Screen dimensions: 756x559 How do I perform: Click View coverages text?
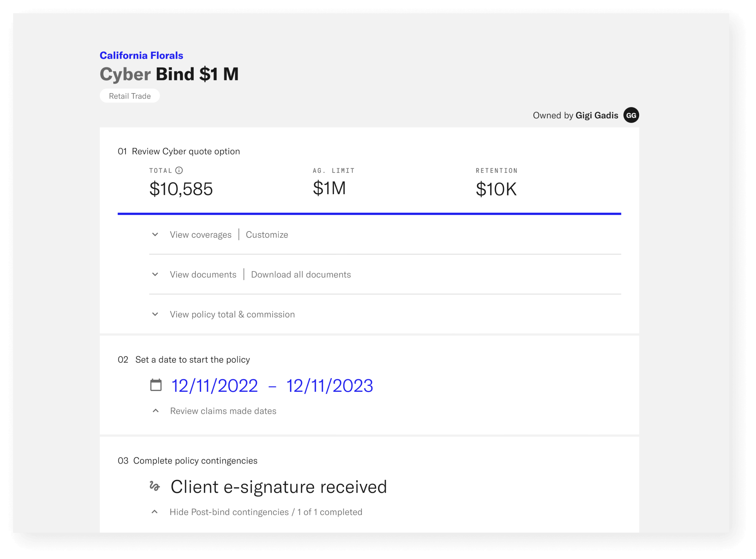pyautogui.click(x=200, y=234)
